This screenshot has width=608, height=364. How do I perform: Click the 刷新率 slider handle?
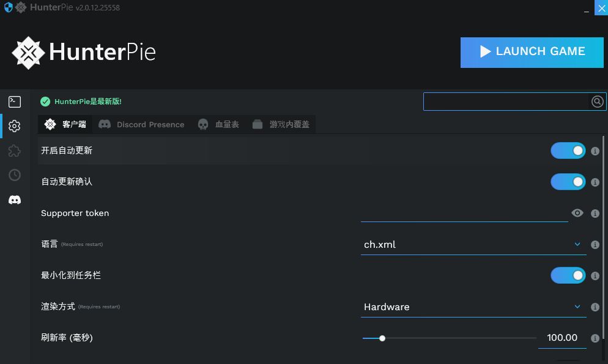point(382,338)
